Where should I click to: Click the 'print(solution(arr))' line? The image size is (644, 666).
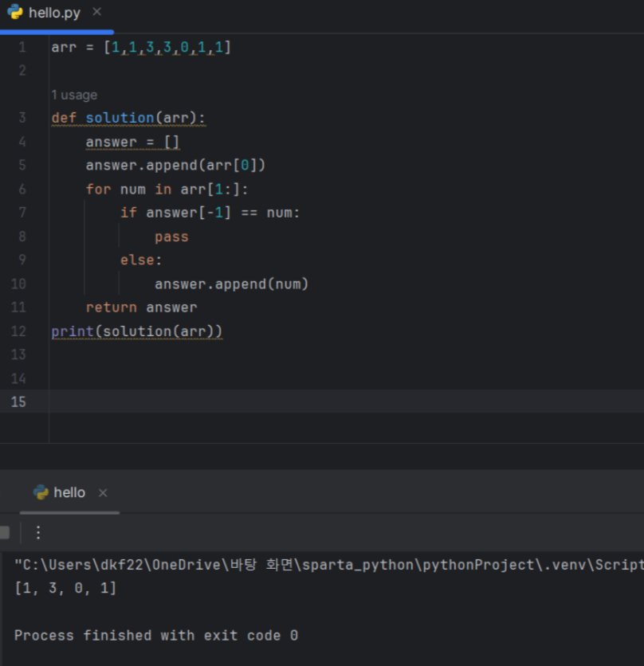pos(137,331)
